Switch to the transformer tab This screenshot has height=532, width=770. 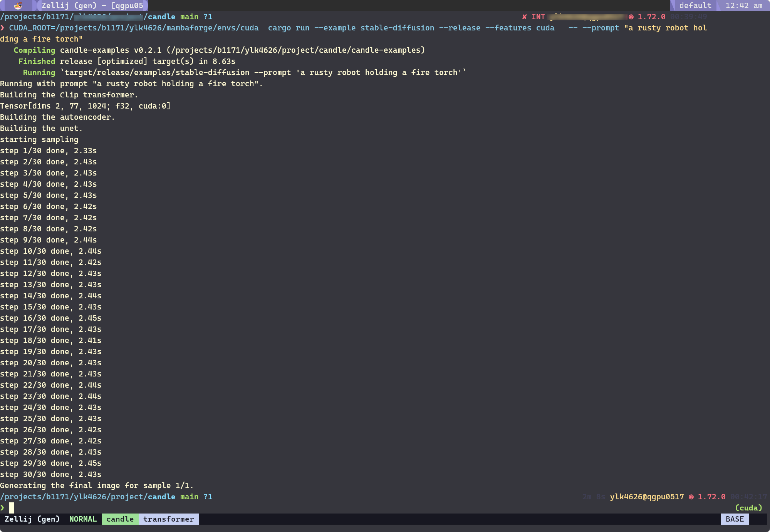pyautogui.click(x=168, y=519)
